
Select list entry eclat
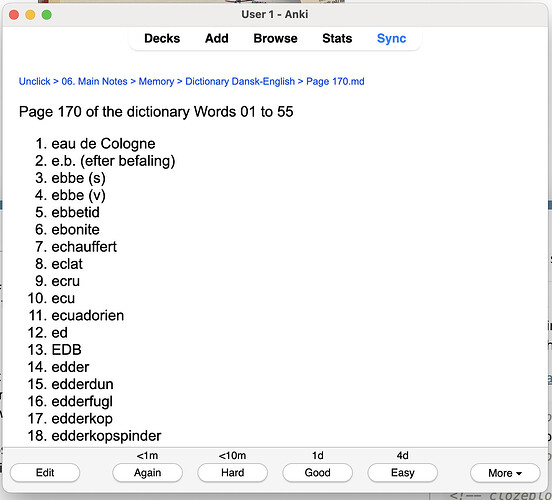pos(67,264)
